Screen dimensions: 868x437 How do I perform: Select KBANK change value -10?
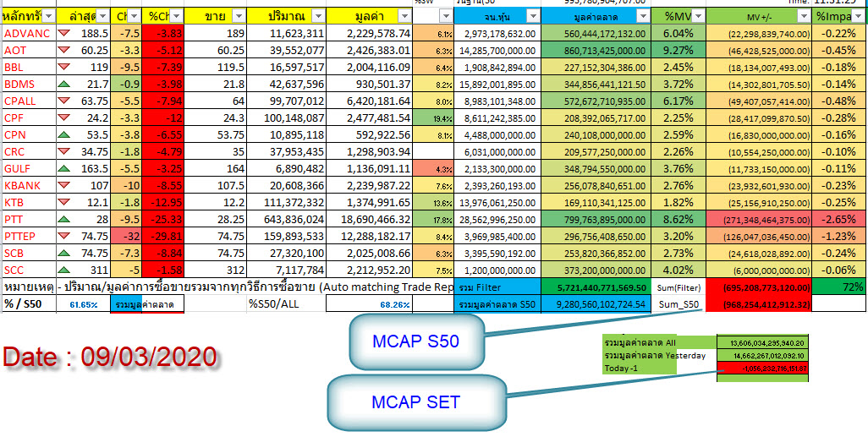[x=126, y=185]
